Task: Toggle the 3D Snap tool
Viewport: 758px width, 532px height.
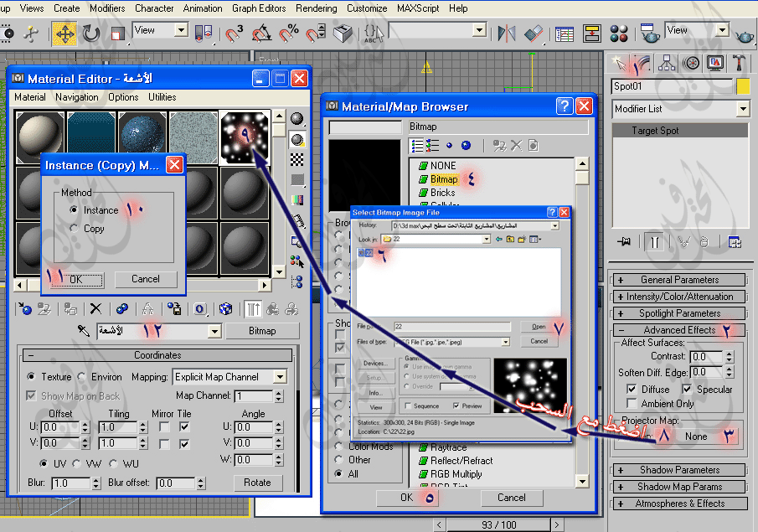Action: tap(234, 34)
